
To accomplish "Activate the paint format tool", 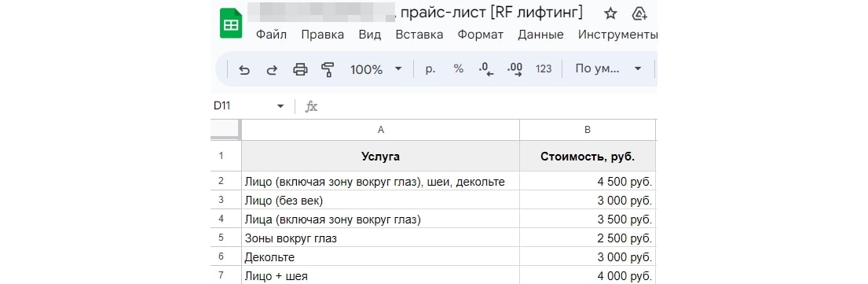I will 328,69.
